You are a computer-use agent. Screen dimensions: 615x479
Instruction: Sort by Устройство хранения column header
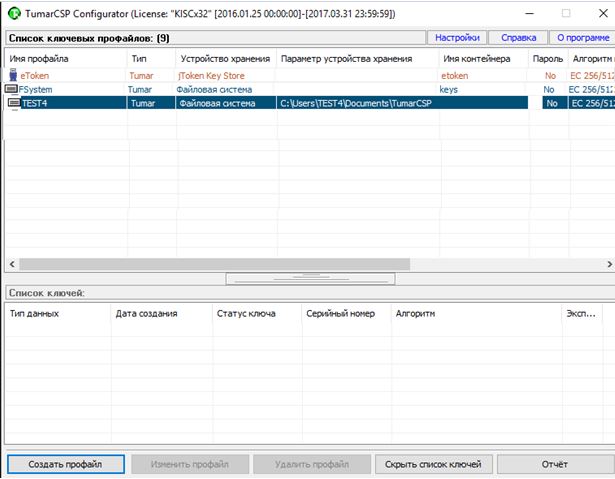[225, 59]
